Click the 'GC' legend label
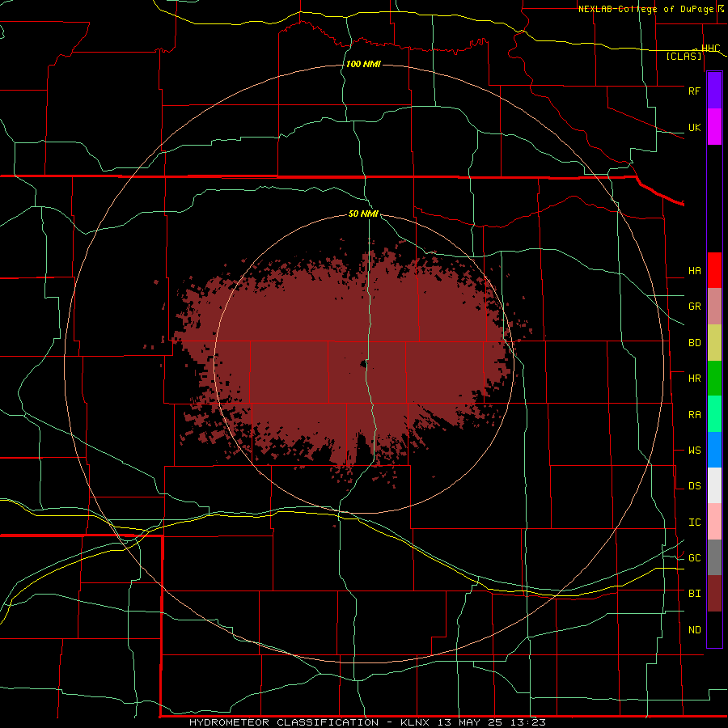The width and height of the screenshot is (728, 728). click(x=694, y=558)
